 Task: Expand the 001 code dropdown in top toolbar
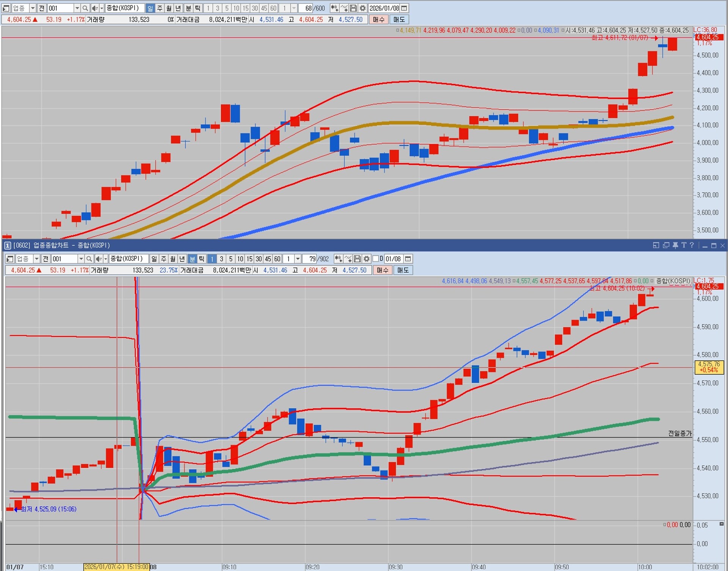tap(77, 8)
